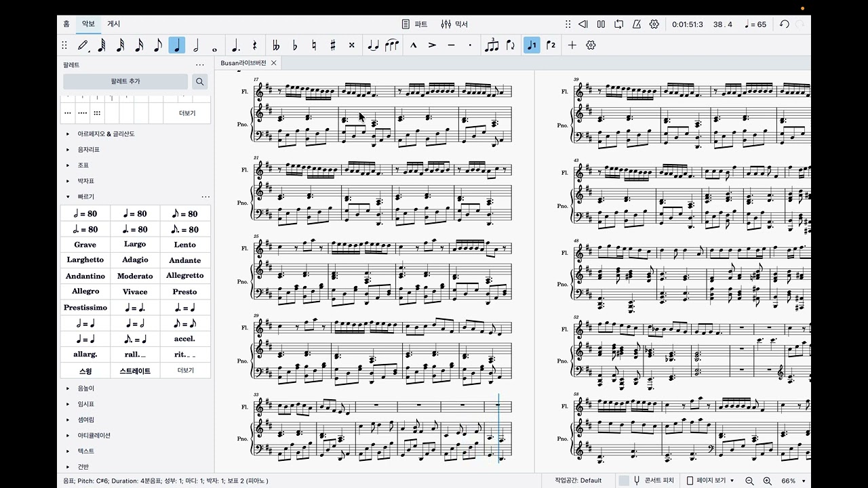Add an accent articulation

pos(432,45)
